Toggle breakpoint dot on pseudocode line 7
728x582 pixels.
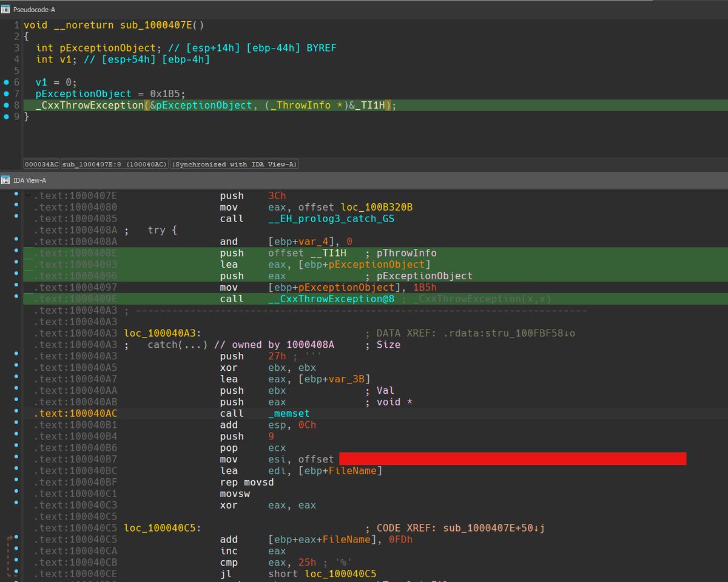pyautogui.click(x=7, y=93)
